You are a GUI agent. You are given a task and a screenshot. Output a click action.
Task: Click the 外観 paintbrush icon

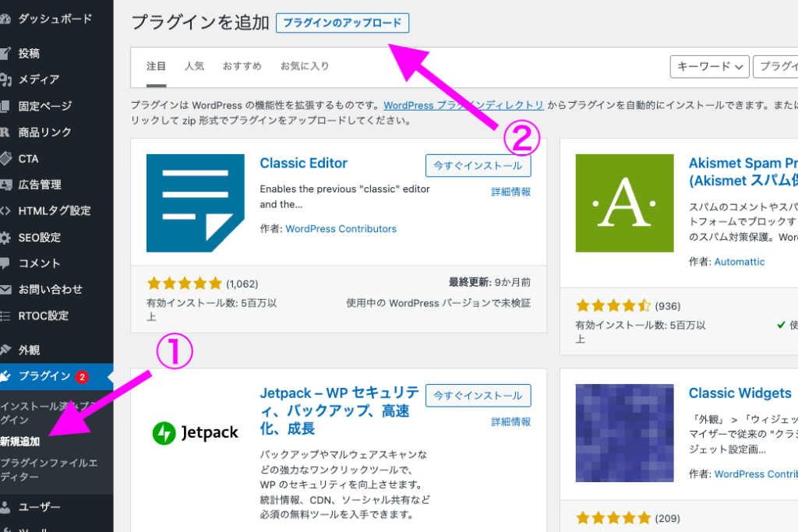click(5, 350)
